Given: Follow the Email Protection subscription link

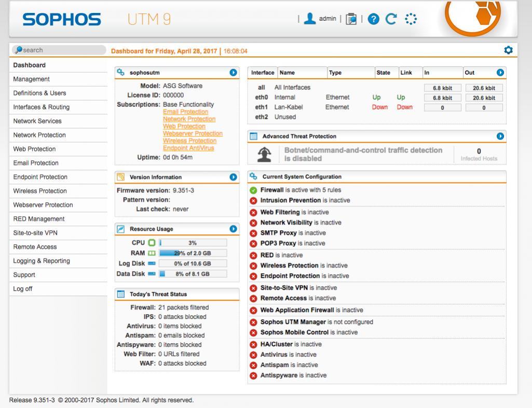Looking at the screenshot, I should [x=186, y=111].
